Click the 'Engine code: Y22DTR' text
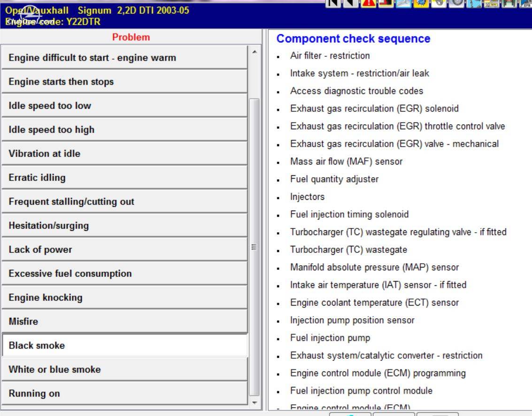 [x=53, y=22]
